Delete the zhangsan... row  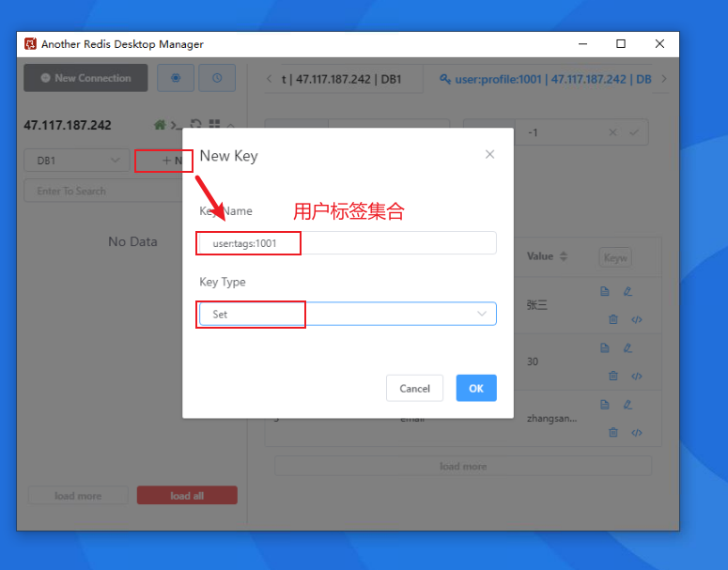pyautogui.click(x=613, y=433)
